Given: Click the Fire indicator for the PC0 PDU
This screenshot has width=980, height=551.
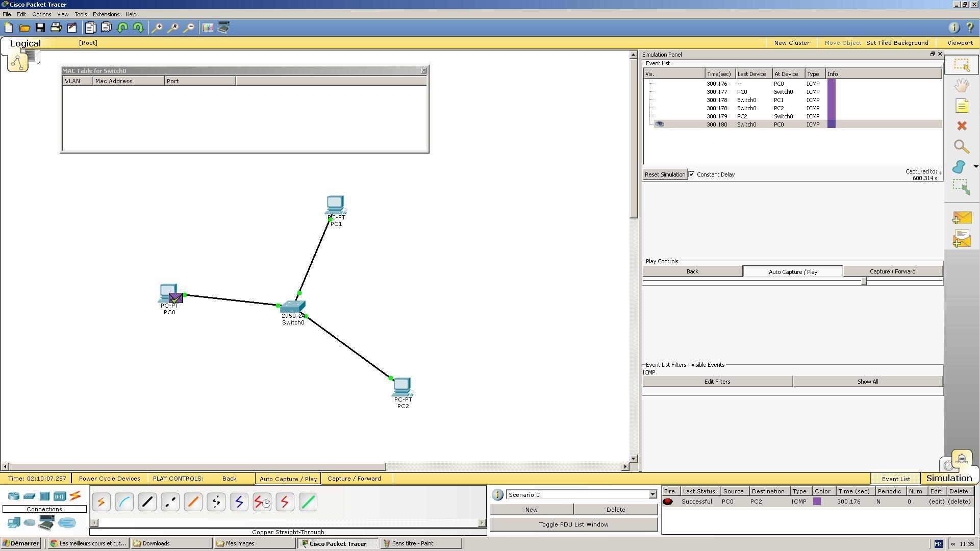Looking at the screenshot, I should coord(668,502).
